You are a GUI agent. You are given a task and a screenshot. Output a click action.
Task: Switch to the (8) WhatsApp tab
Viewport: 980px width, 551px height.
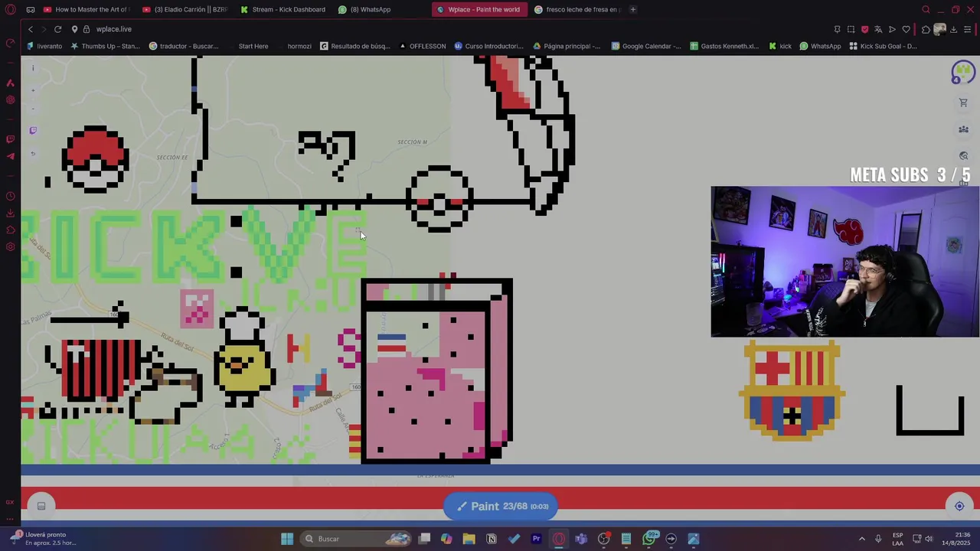coord(364,9)
